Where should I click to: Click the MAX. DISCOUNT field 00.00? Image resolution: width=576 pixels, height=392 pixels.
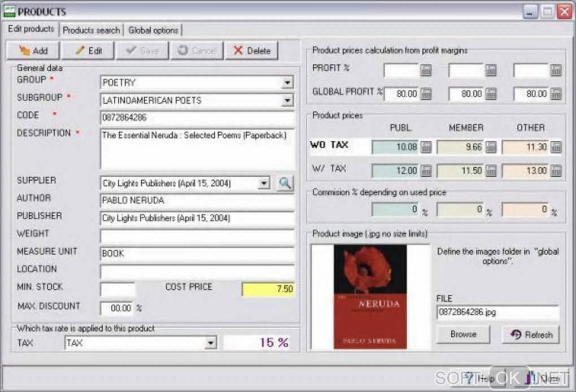[117, 308]
